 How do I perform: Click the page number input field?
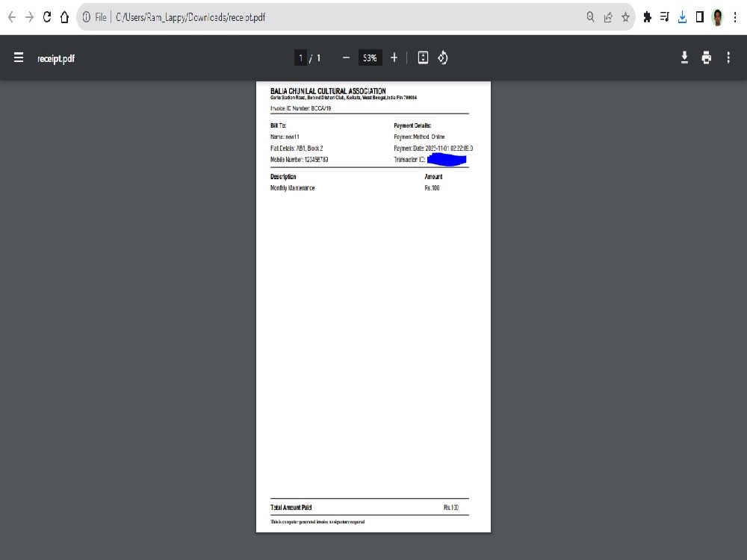[x=301, y=57]
